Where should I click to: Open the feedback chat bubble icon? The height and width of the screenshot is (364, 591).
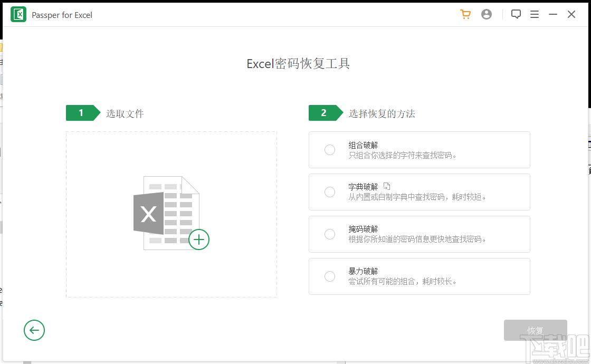pyautogui.click(x=516, y=14)
